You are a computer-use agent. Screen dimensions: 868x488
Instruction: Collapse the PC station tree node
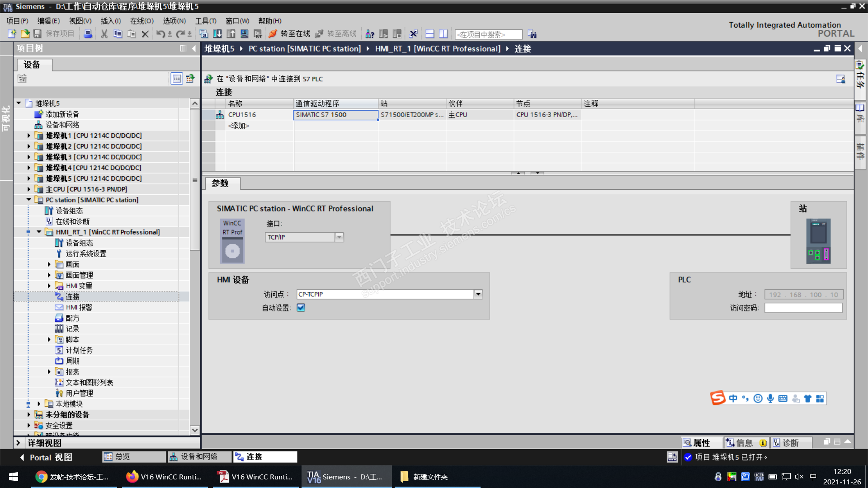29,200
